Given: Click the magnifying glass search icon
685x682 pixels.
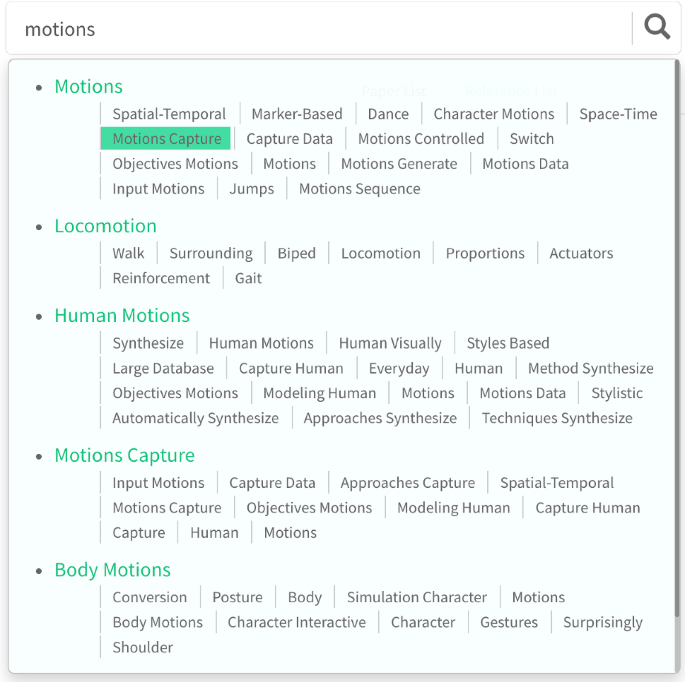Looking at the screenshot, I should pyautogui.click(x=657, y=28).
